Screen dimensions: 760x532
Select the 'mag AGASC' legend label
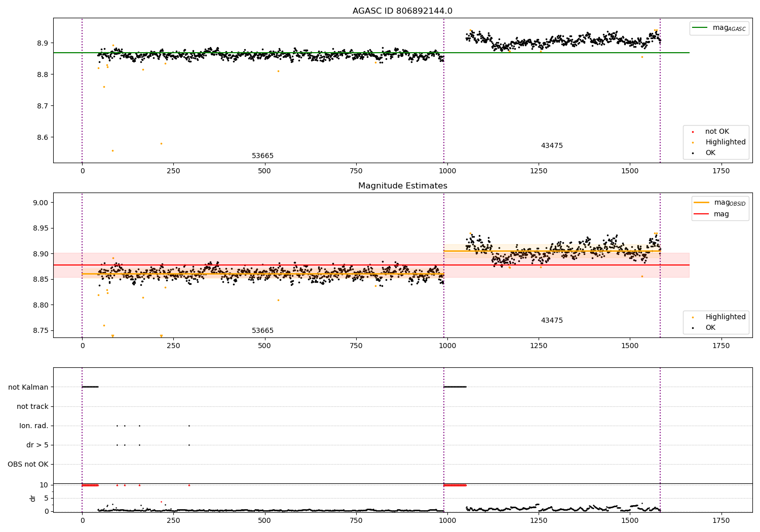click(729, 28)
